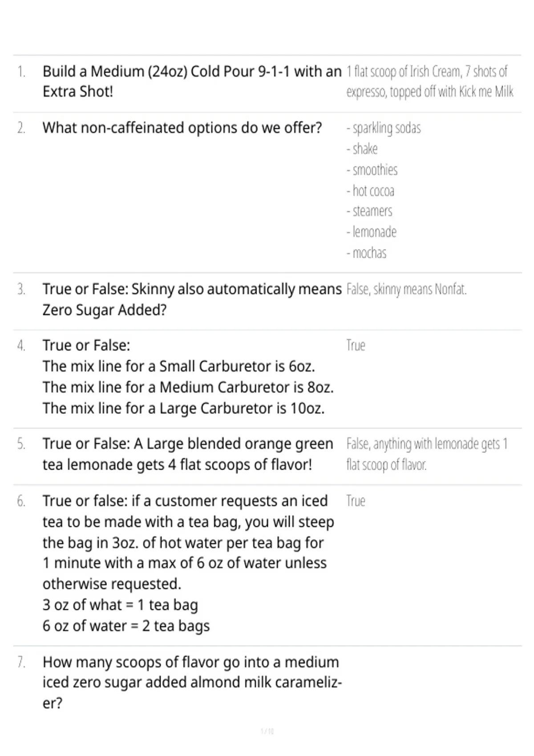Click the orange green tea lemonade question
Image resolution: width=534 pixels, height=756 pixels.
[x=188, y=454]
